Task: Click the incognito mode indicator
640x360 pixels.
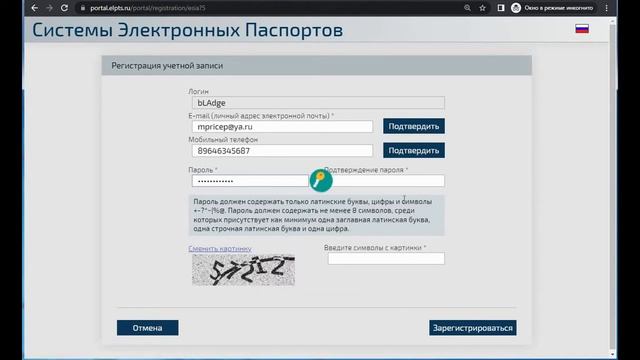Action: tap(553, 8)
